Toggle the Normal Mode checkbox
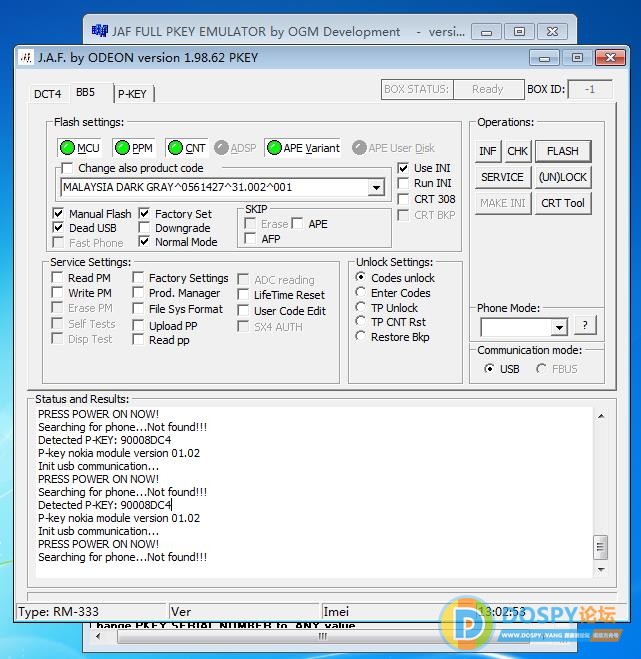Viewport: 641px width, 659px height. tap(144, 242)
